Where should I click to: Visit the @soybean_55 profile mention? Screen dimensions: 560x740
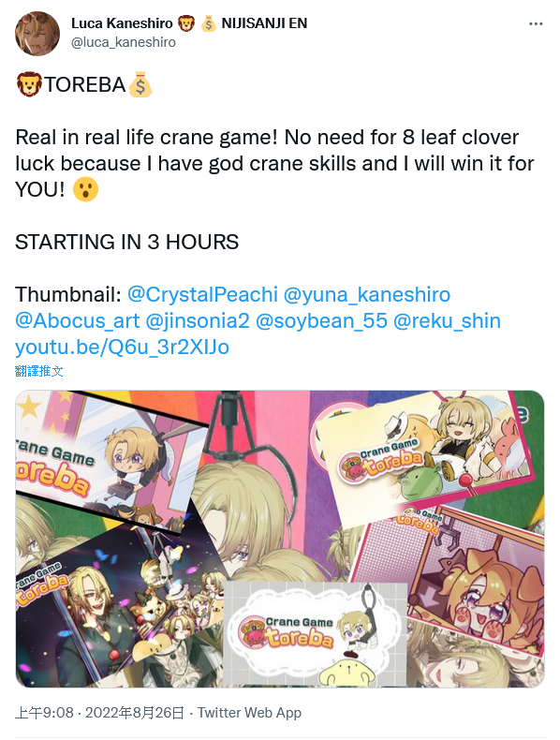coord(321,321)
